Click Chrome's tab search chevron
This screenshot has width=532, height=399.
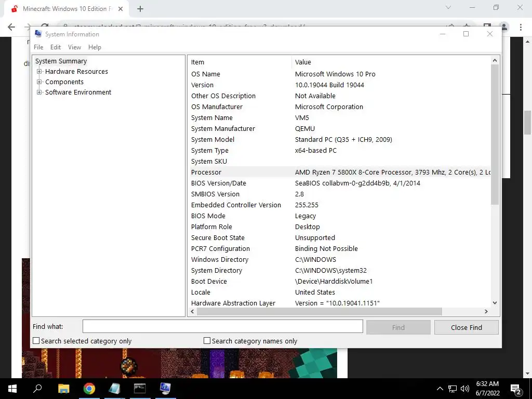pyautogui.click(x=448, y=7)
